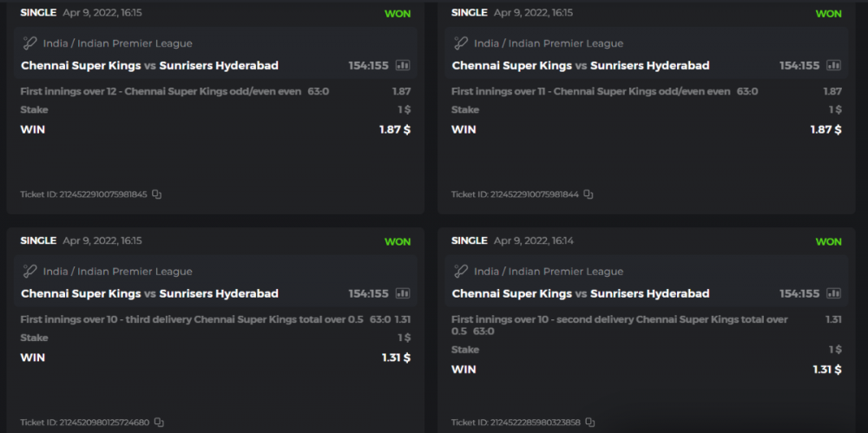Image resolution: width=868 pixels, height=433 pixels.
Task: Click 154:155 score on over 12 ticket
Action: point(368,65)
